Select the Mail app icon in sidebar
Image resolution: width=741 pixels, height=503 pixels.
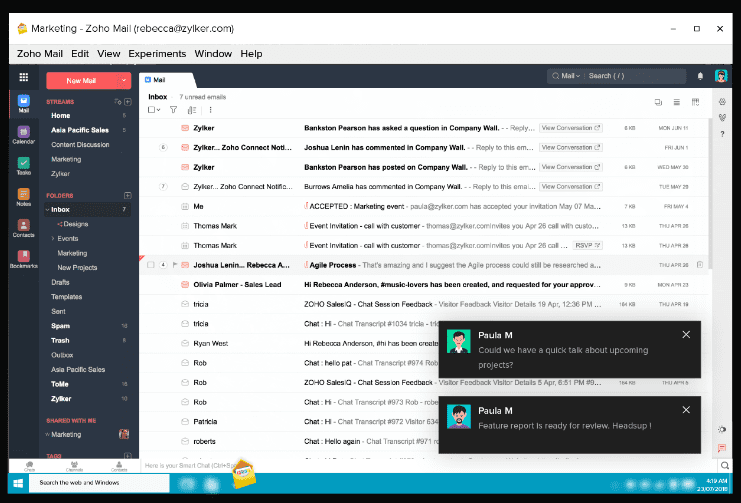[24, 104]
